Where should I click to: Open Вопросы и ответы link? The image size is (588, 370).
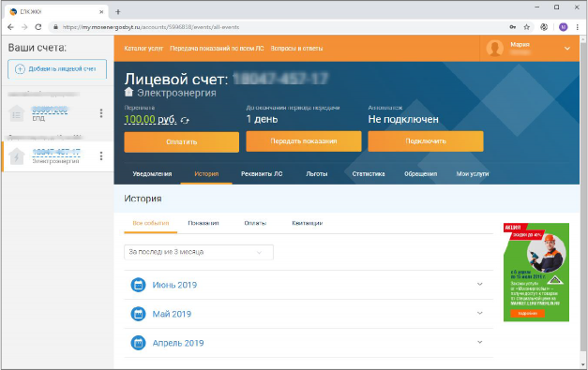click(296, 49)
